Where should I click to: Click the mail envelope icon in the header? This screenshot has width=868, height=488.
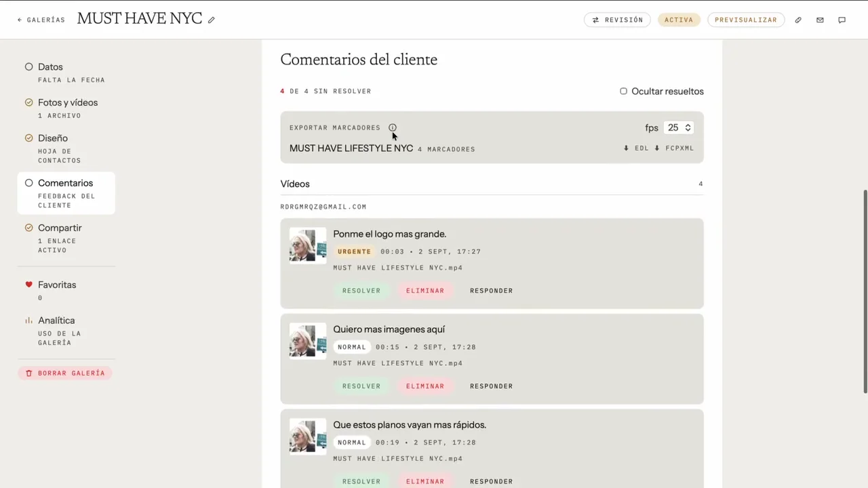(x=820, y=20)
